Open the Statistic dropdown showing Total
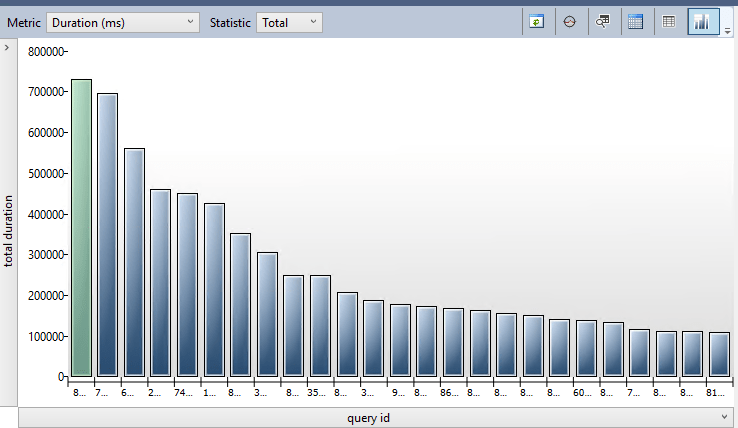Viewport: 738px width, 428px height. pyautogui.click(x=289, y=22)
